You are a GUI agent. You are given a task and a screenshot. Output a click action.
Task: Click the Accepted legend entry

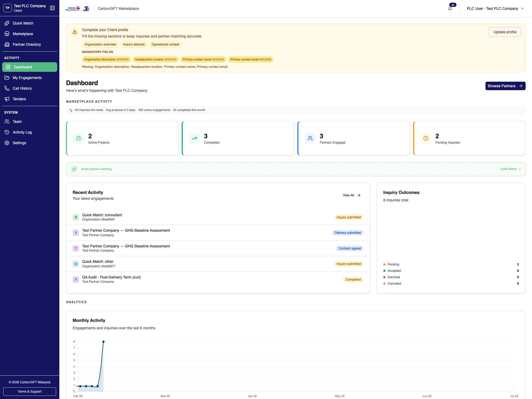[x=451, y=271]
